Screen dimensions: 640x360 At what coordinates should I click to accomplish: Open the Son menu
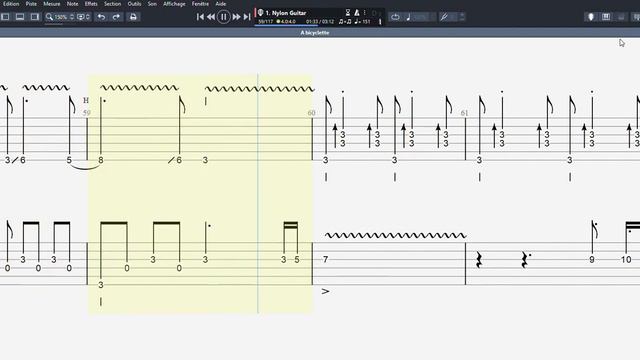pos(152,4)
